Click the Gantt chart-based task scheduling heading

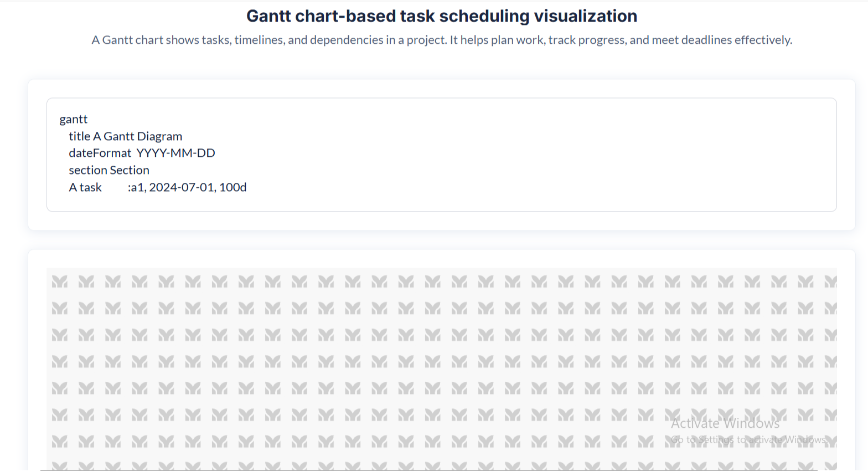point(441,16)
